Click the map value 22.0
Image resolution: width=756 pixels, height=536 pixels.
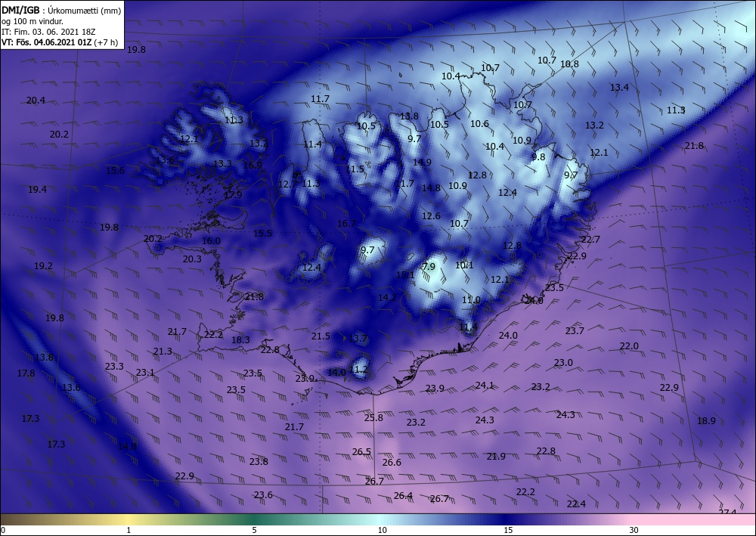click(629, 346)
